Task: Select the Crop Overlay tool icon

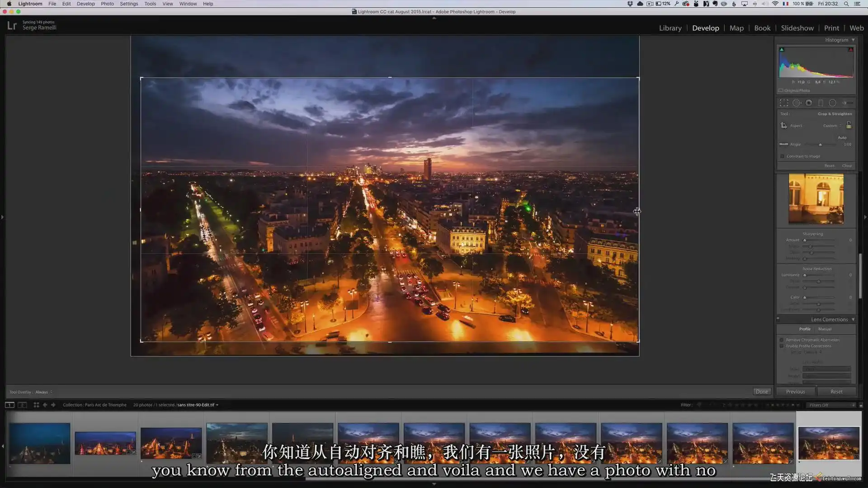Action: coord(784,103)
